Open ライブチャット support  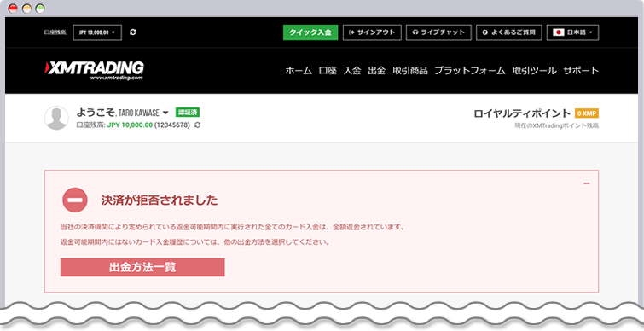[x=438, y=32]
